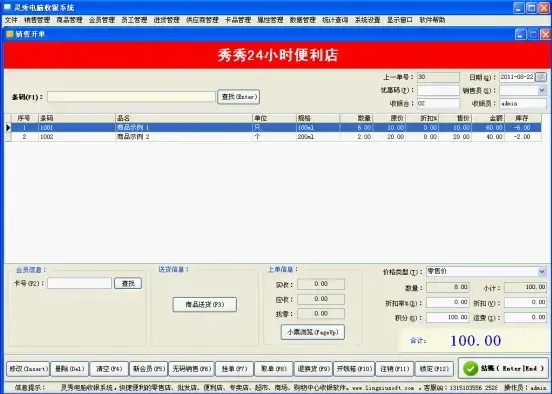Click the member card 查找 button

[128, 283]
